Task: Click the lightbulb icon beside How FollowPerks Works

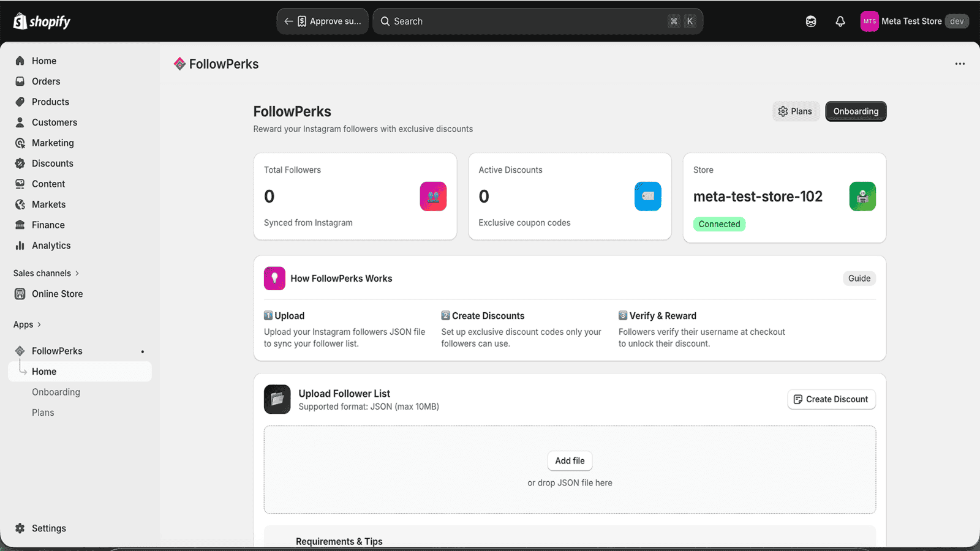Action: [x=274, y=279]
